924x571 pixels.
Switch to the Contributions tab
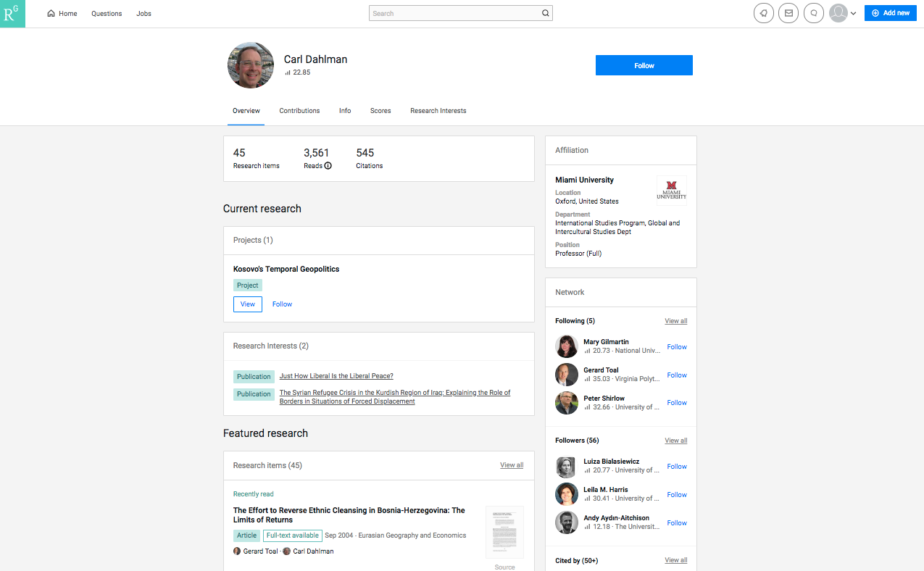[x=299, y=111]
